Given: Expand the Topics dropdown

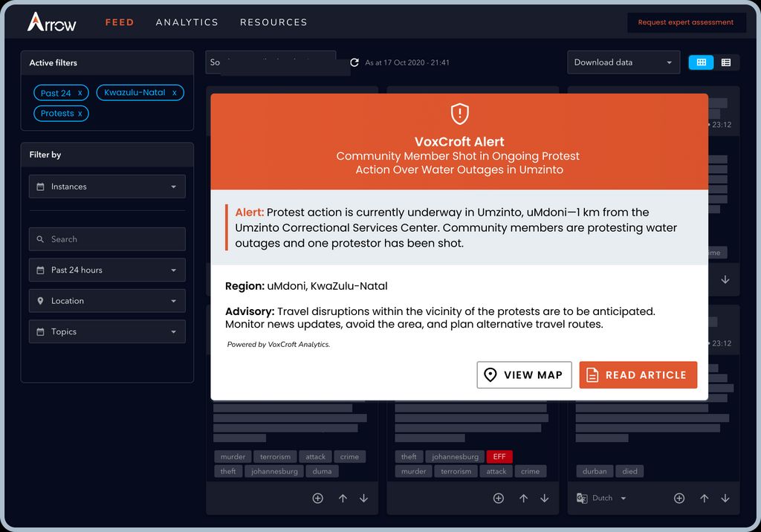Looking at the screenshot, I should point(107,331).
